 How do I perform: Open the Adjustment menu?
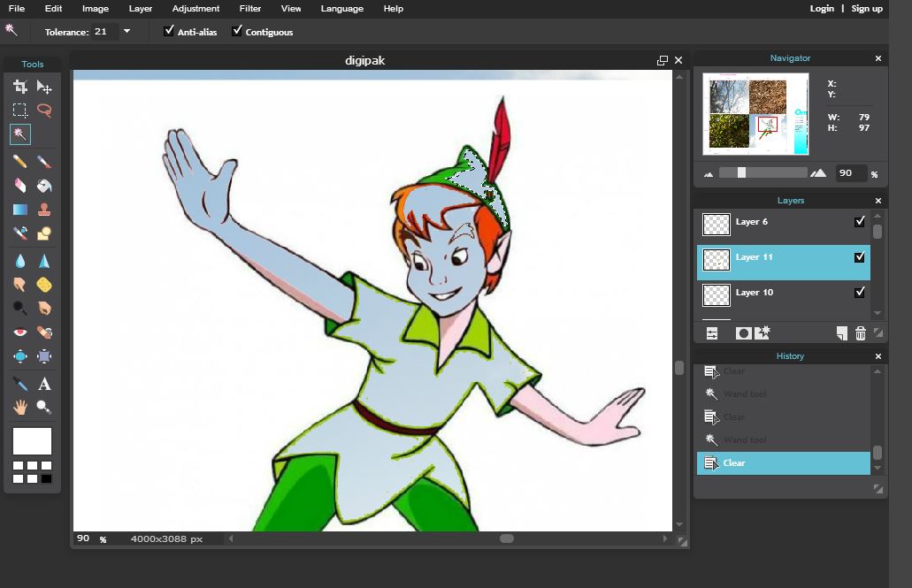coord(195,9)
